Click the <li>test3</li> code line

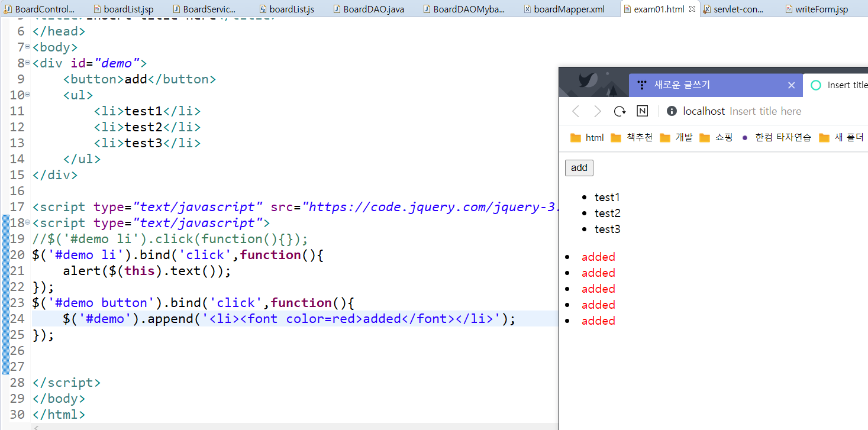[x=147, y=143]
